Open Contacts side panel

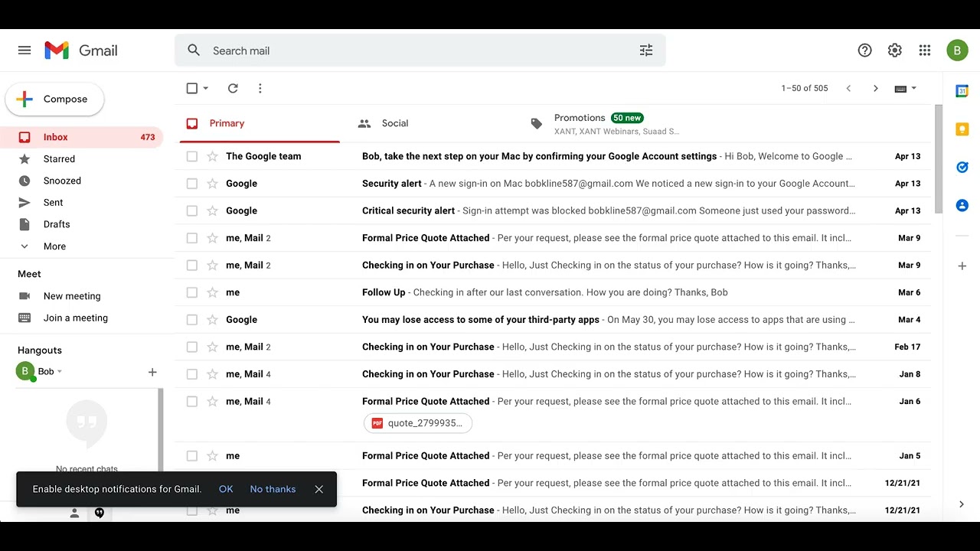962,205
